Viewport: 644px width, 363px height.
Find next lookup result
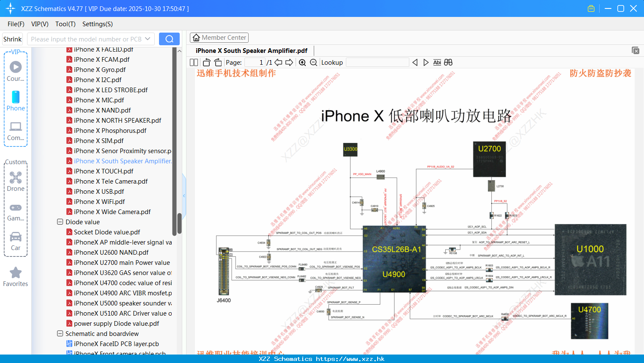[426, 63]
